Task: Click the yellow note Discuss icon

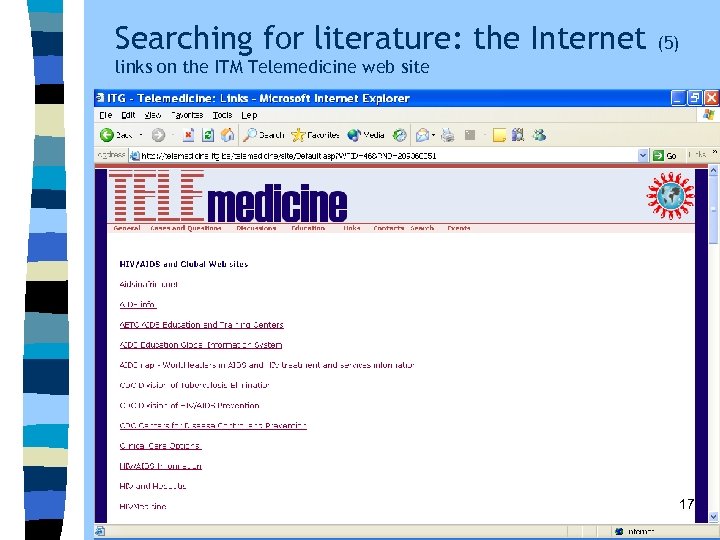Action: (499, 135)
